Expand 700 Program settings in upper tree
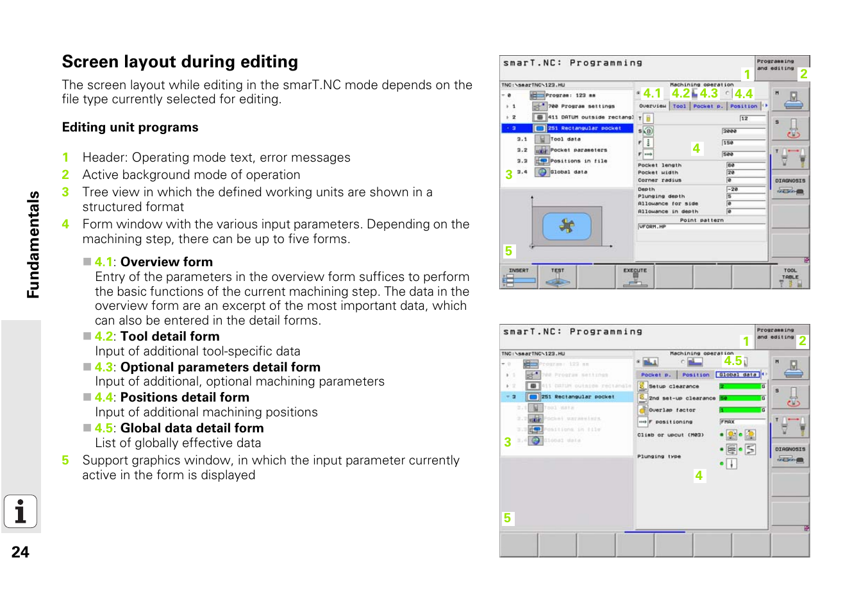The width and height of the screenshot is (868, 612). [x=508, y=106]
